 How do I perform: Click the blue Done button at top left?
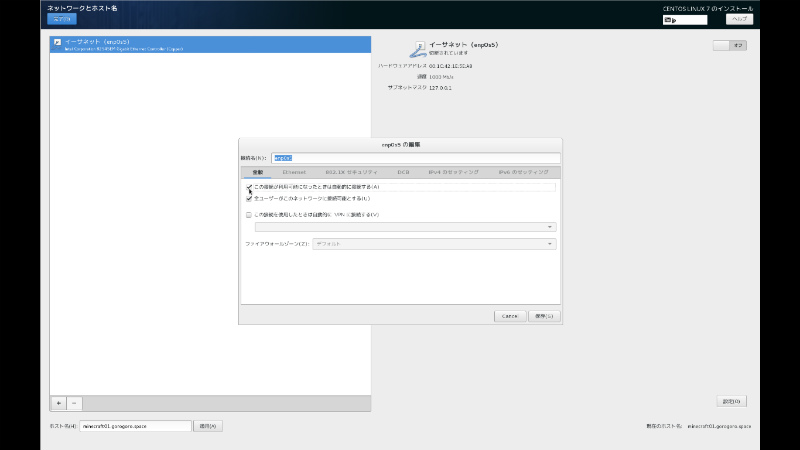coord(62,19)
